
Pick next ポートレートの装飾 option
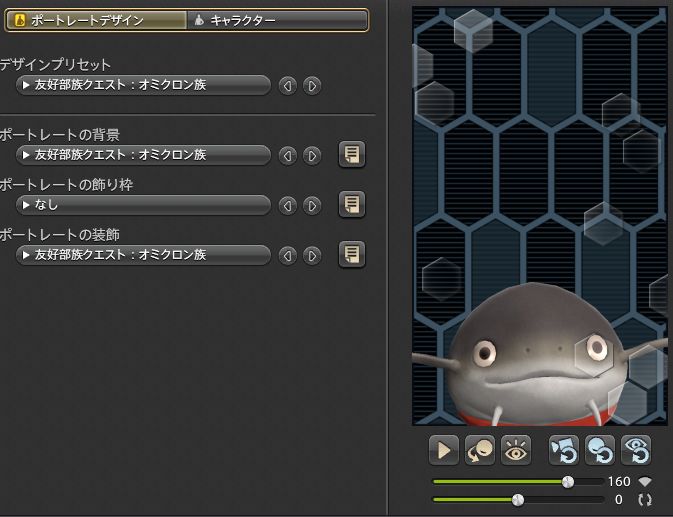[x=312, y=256]
